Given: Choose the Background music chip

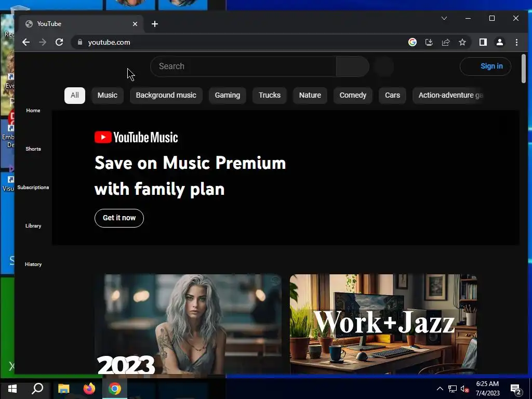Looking at the screenshot, I should coord(166,96).
